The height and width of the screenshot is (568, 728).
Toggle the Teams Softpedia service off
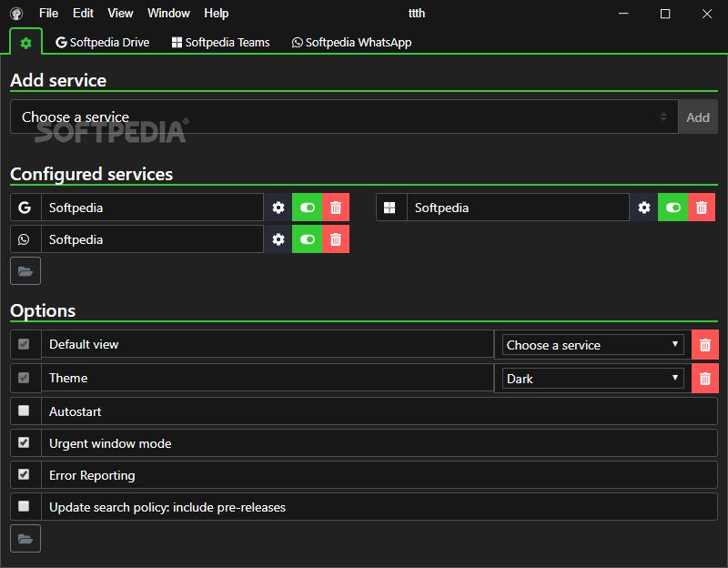tap(672, 208)
